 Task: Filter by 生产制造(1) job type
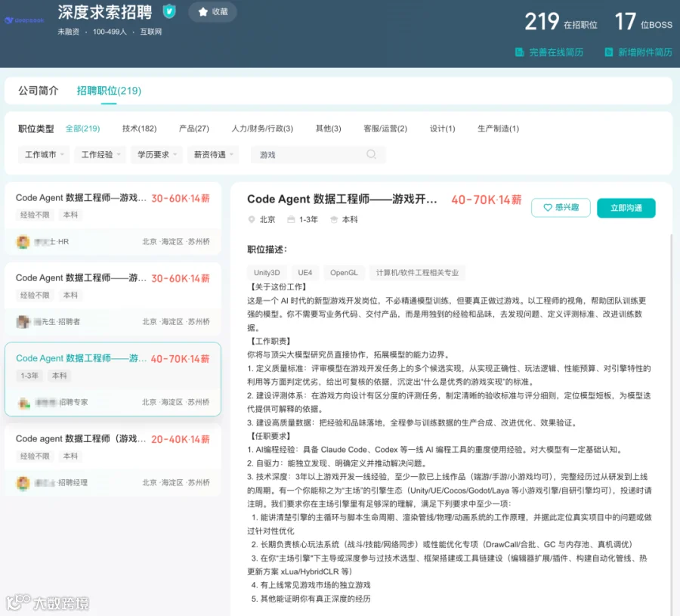(x=498, y=128)
